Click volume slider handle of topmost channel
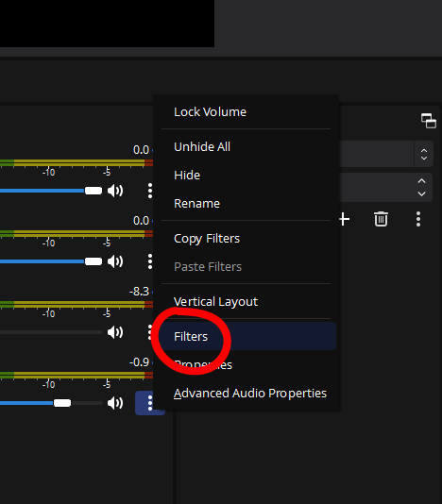 (93, 191)
